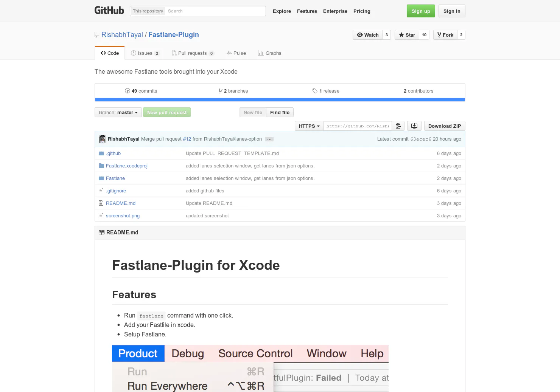
Task: Click the README.md file icon in list
Action: (x=101, y=203)
